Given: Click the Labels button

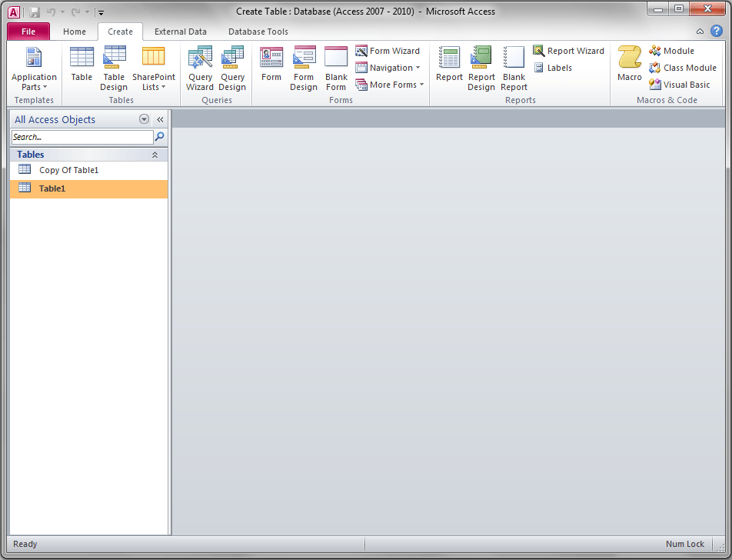Looking at the screenshot, I should click(x=553, y=68).
